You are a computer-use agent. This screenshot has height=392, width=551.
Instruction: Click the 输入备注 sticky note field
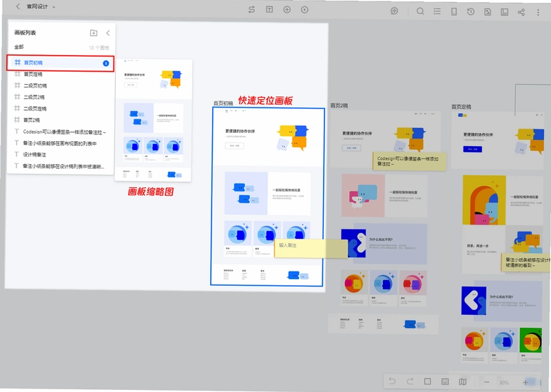(x=311, y=249)
